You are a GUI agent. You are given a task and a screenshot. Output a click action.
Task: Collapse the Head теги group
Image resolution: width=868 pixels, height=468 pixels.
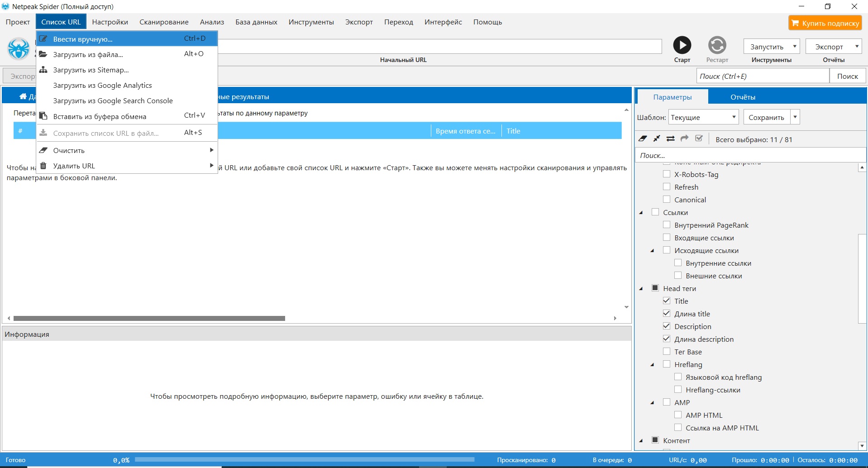click(x=641, y=289)
